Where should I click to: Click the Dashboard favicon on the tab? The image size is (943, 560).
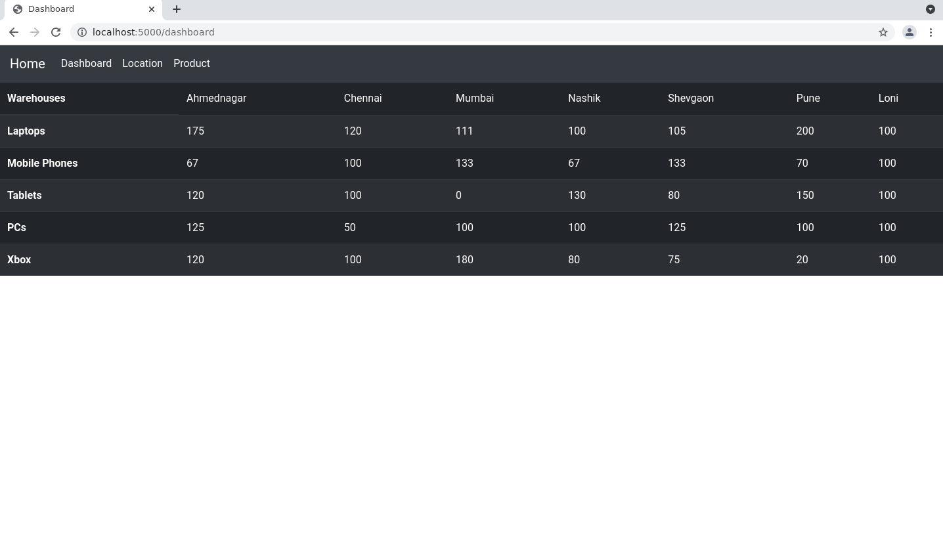coord(18,9)
